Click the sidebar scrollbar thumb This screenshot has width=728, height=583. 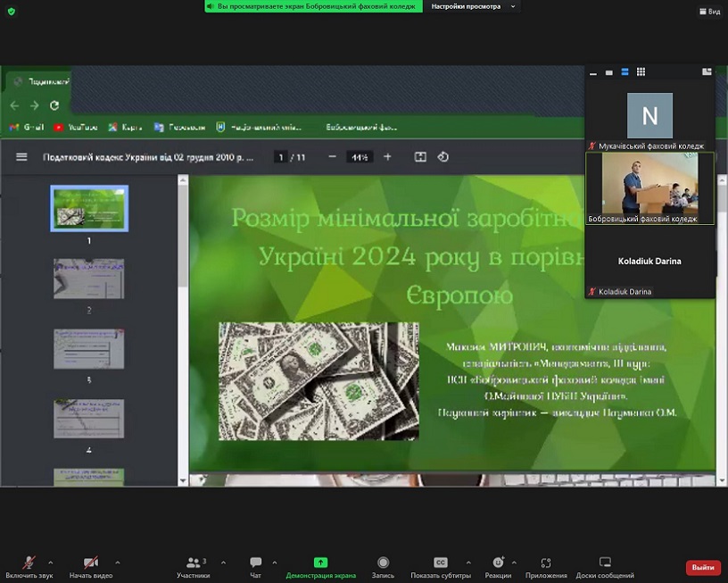coord(183,236)
